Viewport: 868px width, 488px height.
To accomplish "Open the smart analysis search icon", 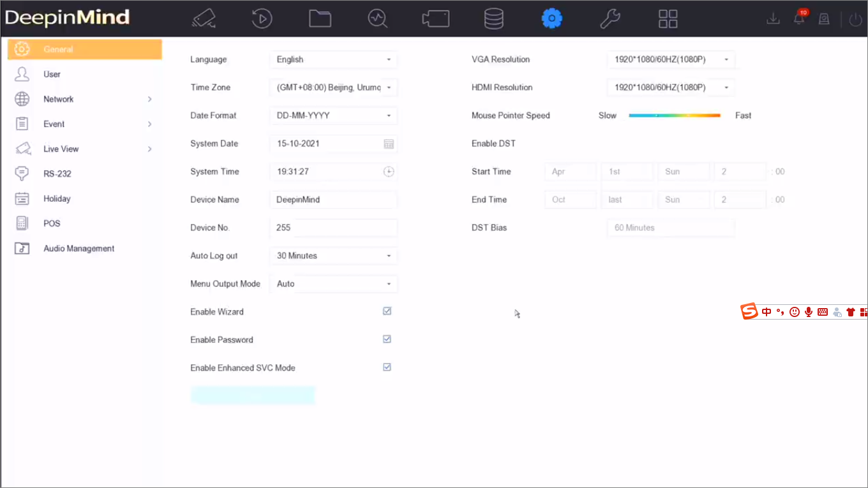I will pos(378,18).
